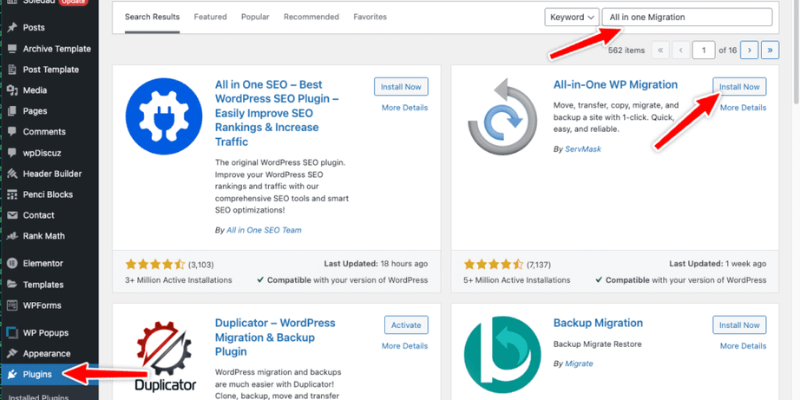Open Posts via its pushpin icon
Image resolution: width=800 pixels, height=400 pixels.
point(13,28)
